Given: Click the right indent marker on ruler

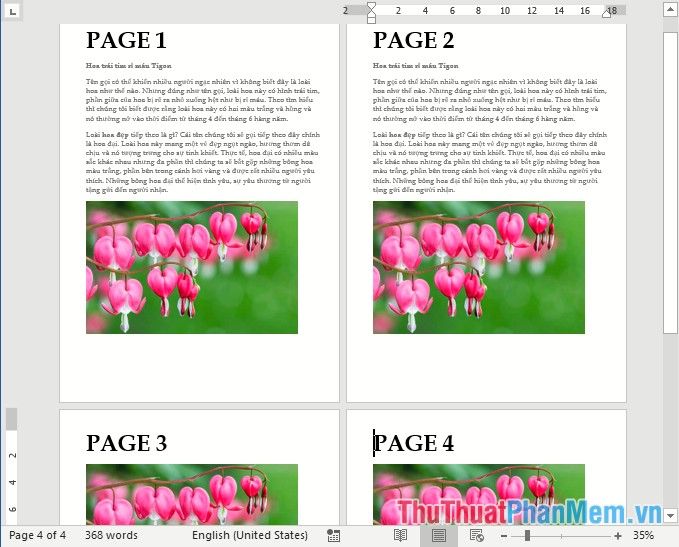Looking at the screenshot, I should pyautogui.click(x=608, y=13).
